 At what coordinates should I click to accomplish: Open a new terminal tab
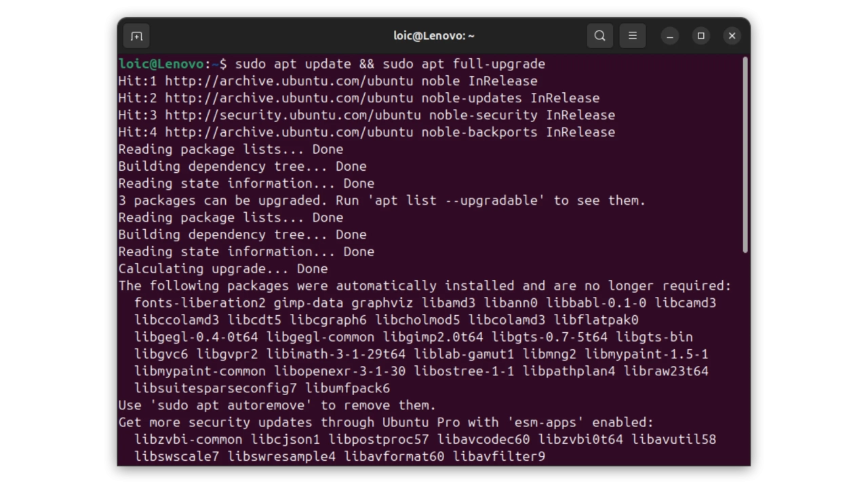(136, 36)
